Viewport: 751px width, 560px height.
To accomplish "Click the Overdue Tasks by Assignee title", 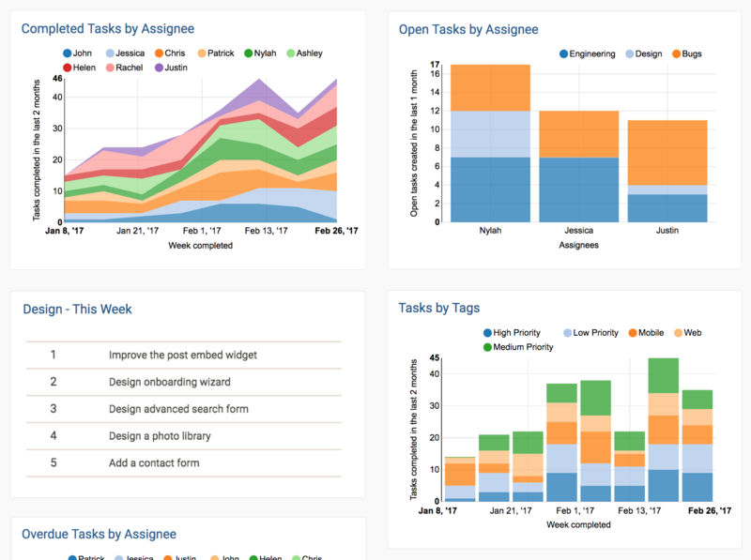I will tap(99, 534).
